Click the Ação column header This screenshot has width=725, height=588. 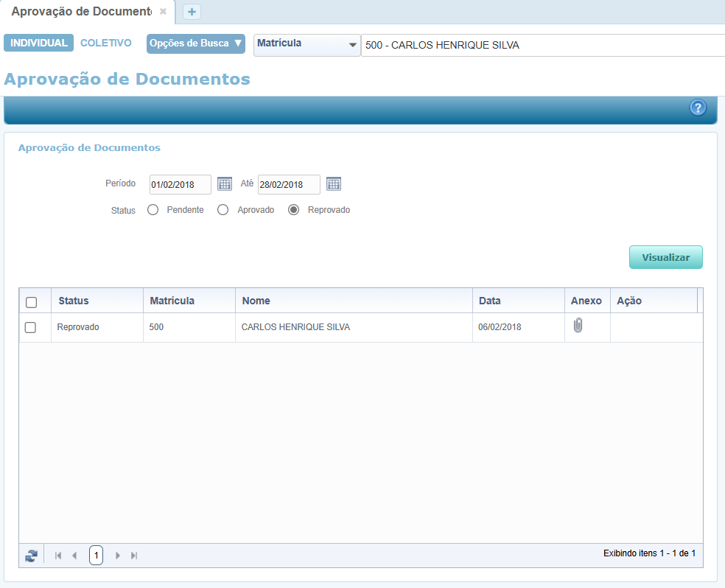point(654,301)
